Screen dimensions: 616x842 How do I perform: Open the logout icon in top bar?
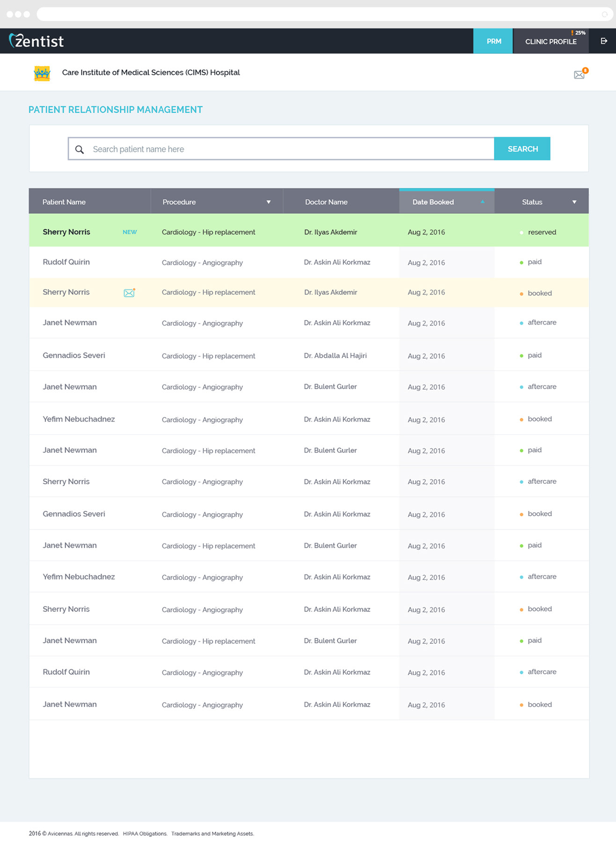604,41
